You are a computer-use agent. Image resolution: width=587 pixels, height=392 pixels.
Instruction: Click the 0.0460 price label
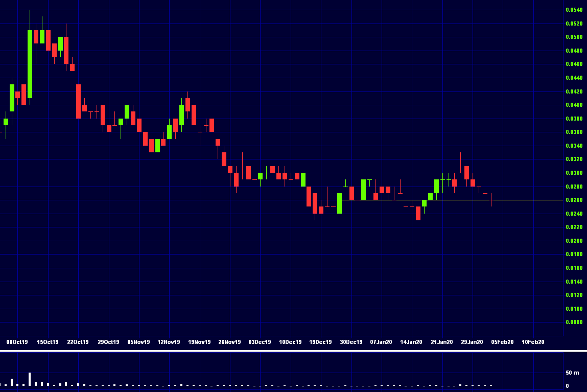(x=574, y=64)
